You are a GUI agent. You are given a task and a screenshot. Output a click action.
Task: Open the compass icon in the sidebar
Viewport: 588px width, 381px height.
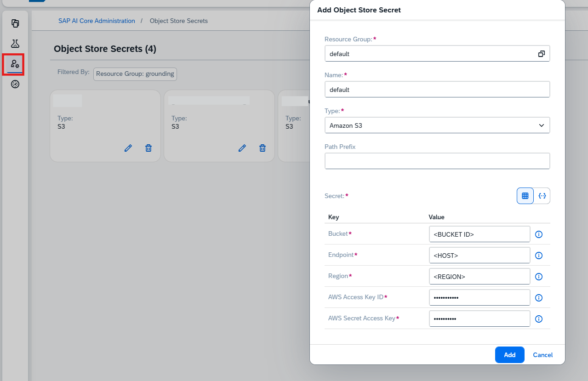(x=15, y=84)
